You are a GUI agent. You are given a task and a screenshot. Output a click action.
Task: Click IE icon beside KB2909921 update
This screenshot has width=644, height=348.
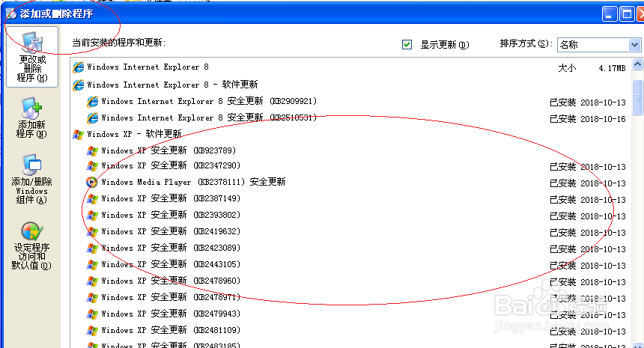[93, 101]
